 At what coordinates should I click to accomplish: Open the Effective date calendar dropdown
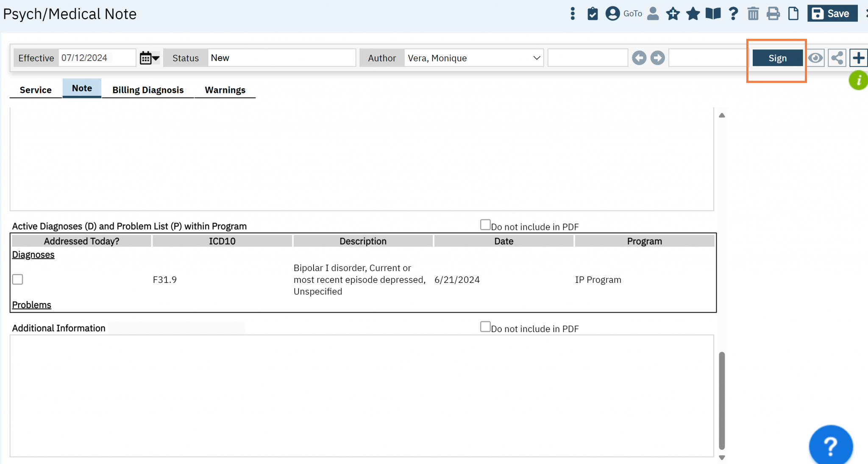point(149,58)
